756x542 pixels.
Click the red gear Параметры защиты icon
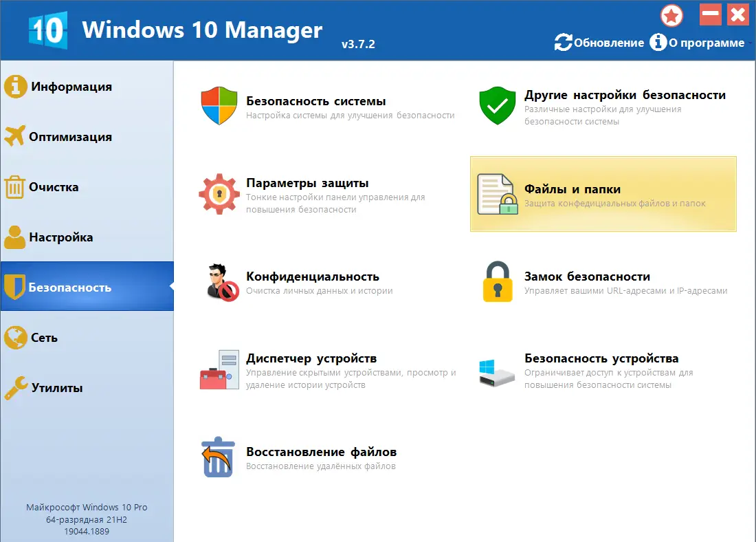219,194
